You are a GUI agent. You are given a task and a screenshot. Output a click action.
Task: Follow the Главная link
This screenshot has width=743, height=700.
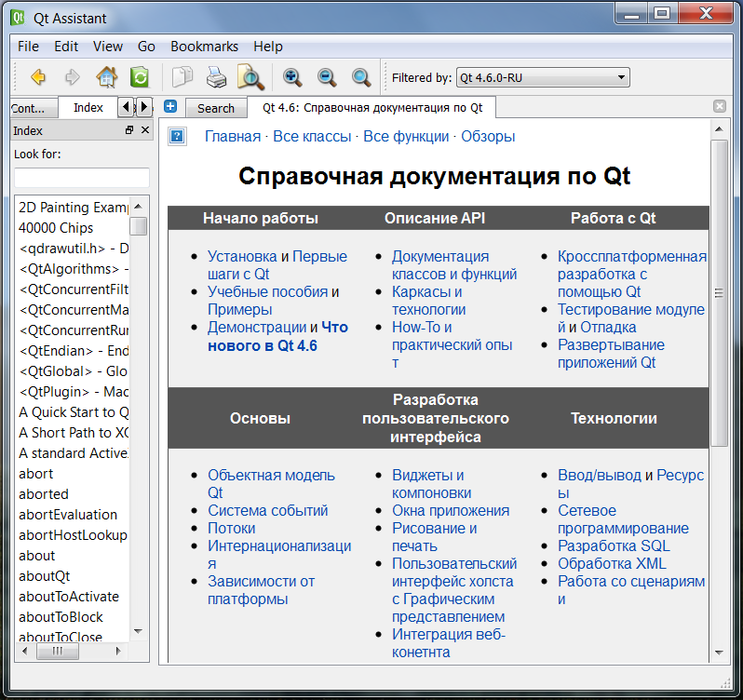click(x=233, y=137)
